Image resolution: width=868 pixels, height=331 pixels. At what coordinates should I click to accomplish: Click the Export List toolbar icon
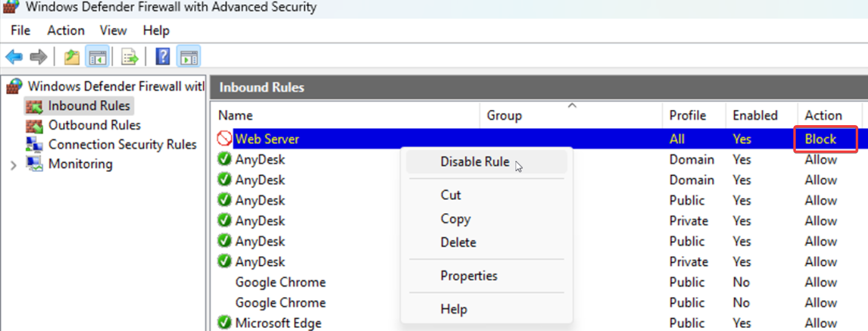click(130, 58)
